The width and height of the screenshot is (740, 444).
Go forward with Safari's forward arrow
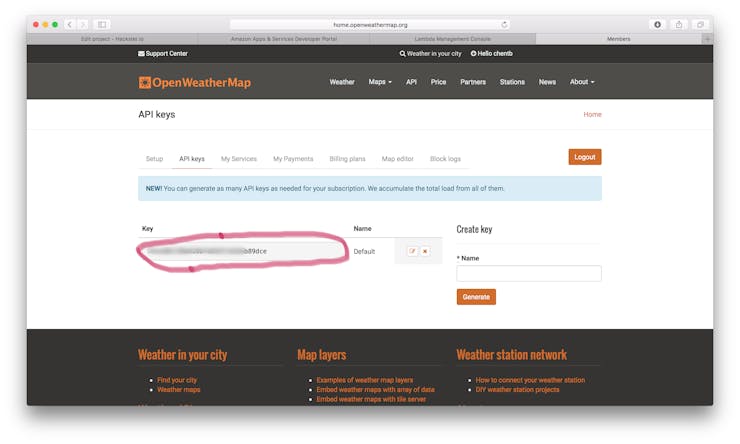point(83,25)
